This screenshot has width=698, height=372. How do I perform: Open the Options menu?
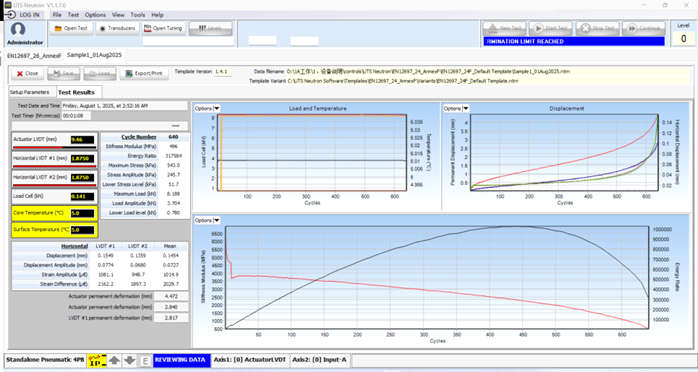(95, 15)
